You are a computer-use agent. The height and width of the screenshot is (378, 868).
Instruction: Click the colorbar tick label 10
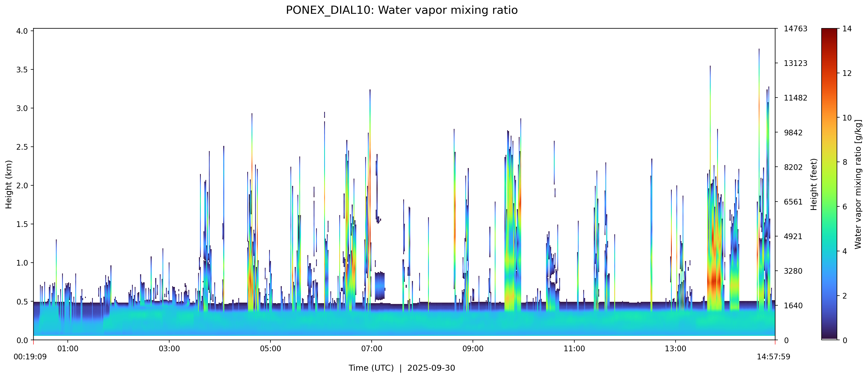[x=847, y=118]
